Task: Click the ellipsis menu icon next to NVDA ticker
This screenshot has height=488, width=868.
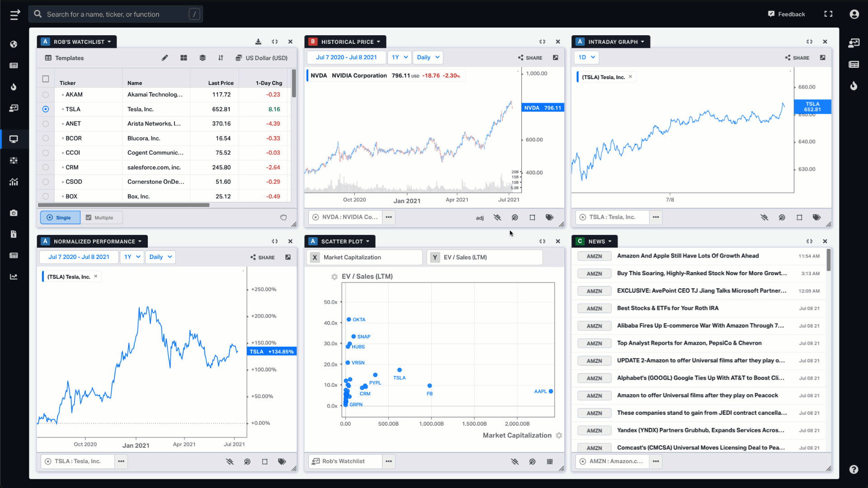Action: point(389,217)
